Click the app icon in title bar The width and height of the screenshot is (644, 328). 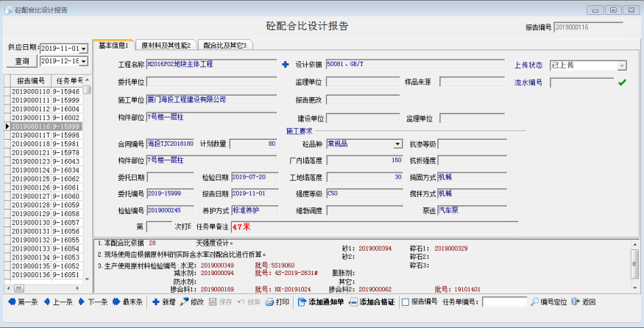[8, 10]
